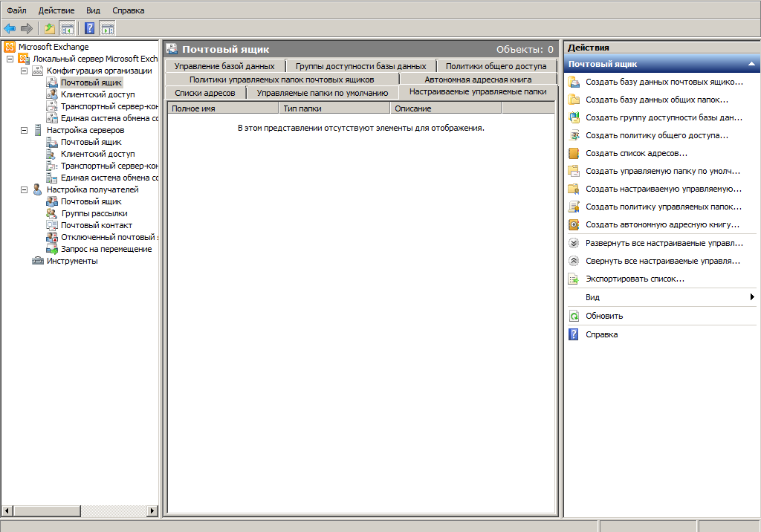Select the Настраиваемые управляемые папки tab
The width and height of the screenshot is (761, 532).
478,91
